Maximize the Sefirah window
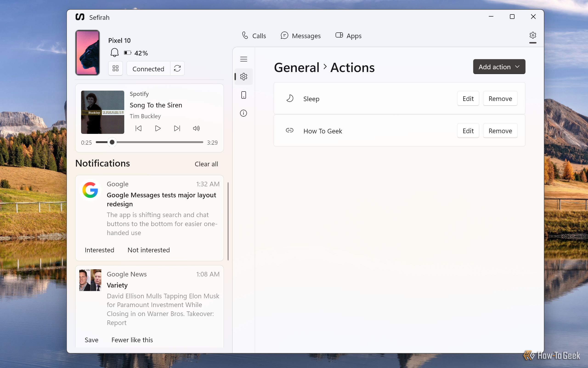Viewport: 588px width, 368px height. [x=512, y=17]
